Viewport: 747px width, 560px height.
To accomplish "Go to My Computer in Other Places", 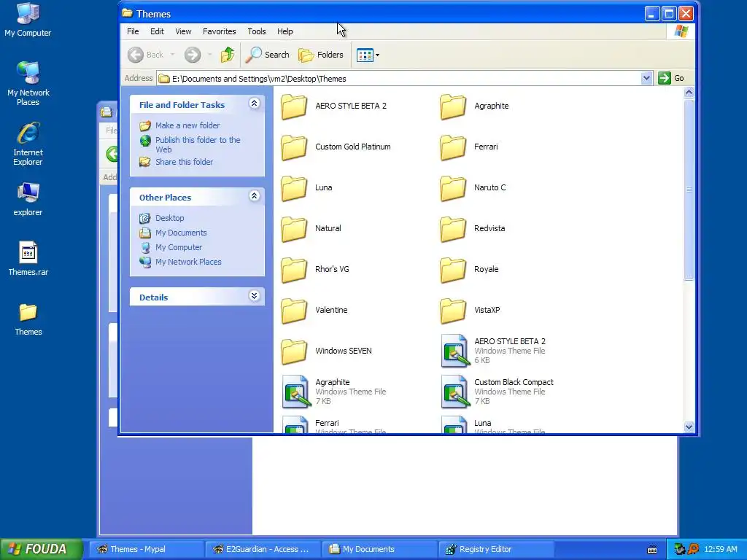I will [179, 248].
